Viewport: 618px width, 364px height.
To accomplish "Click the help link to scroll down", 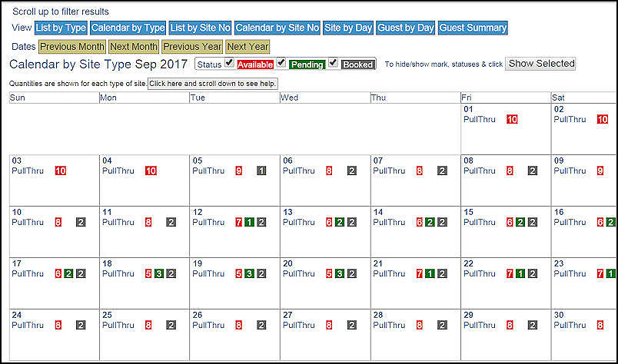I will point(212,83).
